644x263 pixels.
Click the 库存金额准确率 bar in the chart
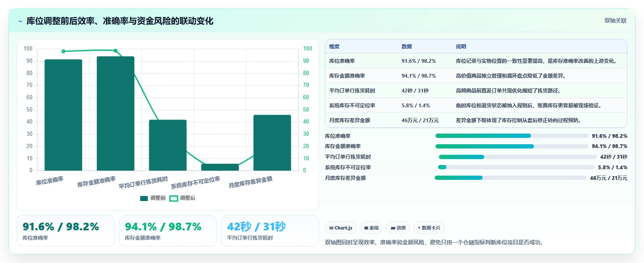point(116,114)
